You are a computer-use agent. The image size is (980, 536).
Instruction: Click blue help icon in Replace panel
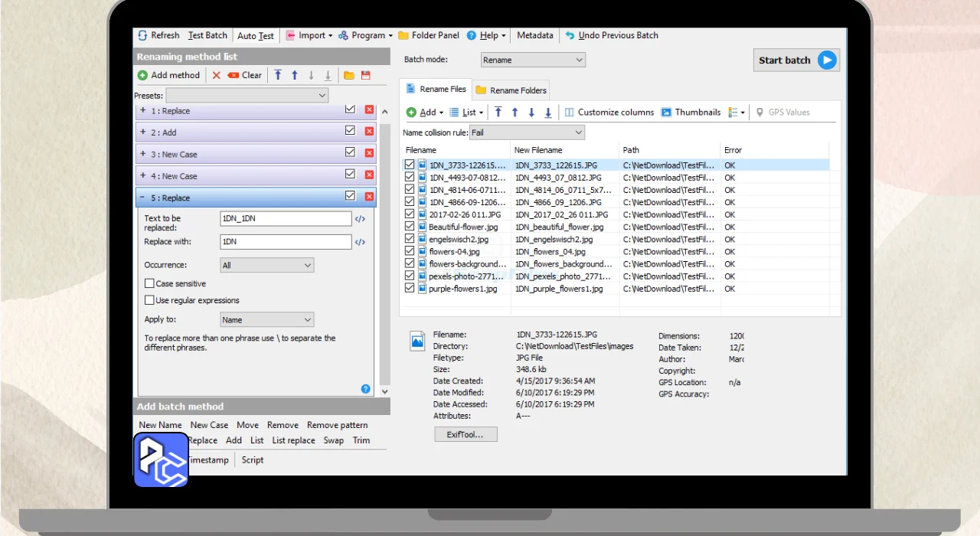pyautogui.click(x=365, y=389)
